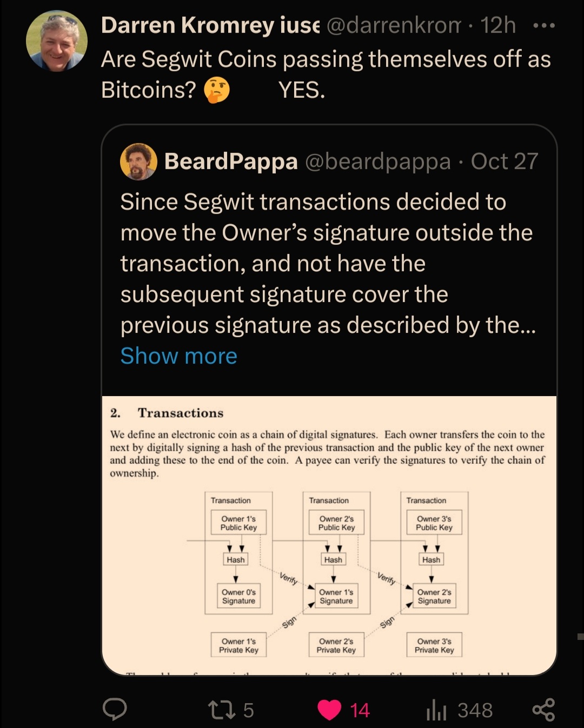Tap the repost arrows icon
The height and width of the screenshot is (728, 584).
[x=222, y=710]
